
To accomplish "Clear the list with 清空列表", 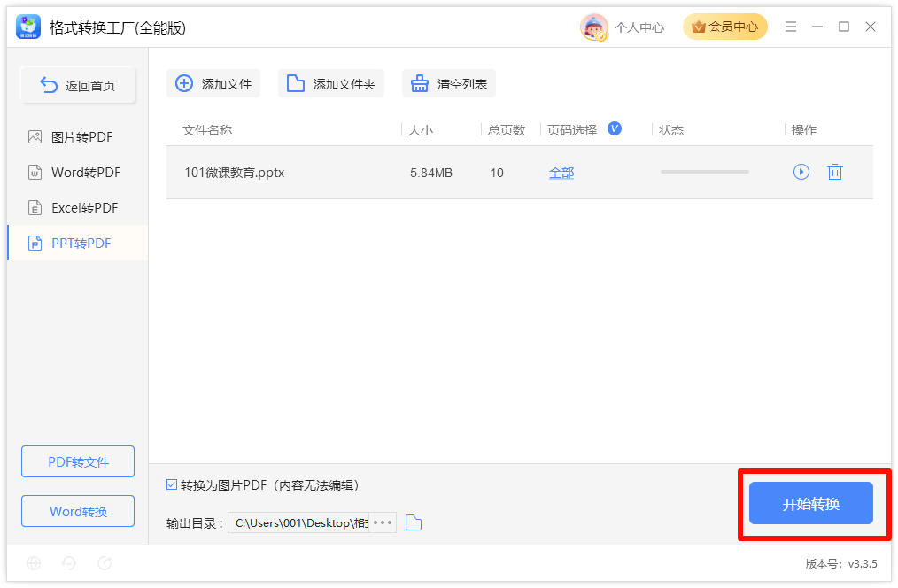I will pos(448,83).
